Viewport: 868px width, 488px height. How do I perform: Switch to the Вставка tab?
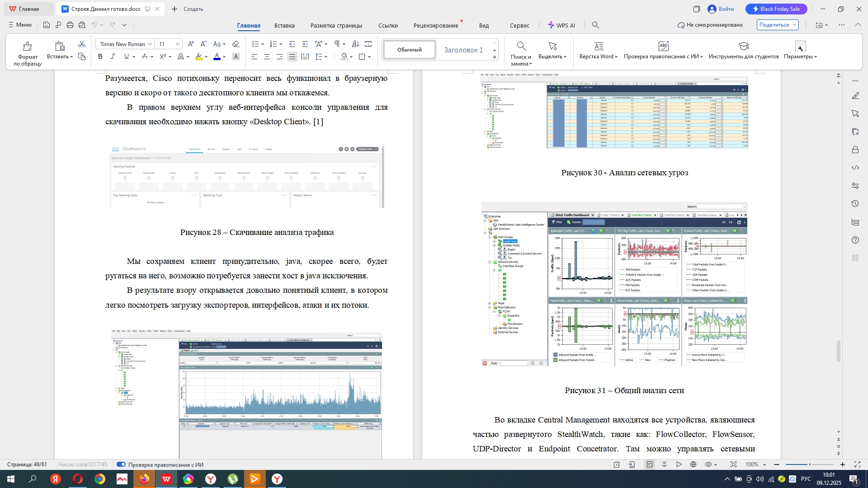tap(284, 25)
